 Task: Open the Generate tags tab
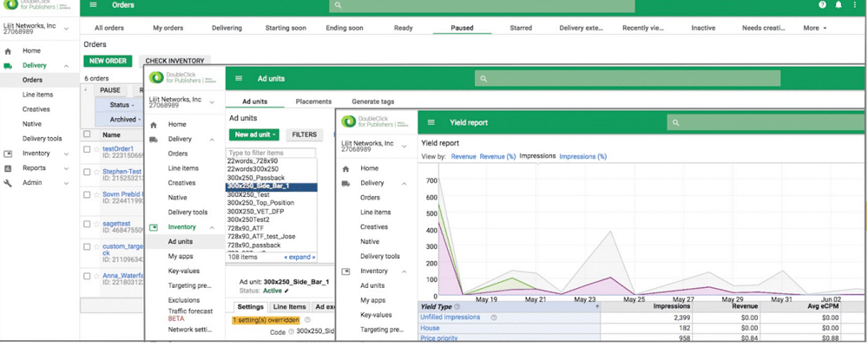[x=373, y=101]
